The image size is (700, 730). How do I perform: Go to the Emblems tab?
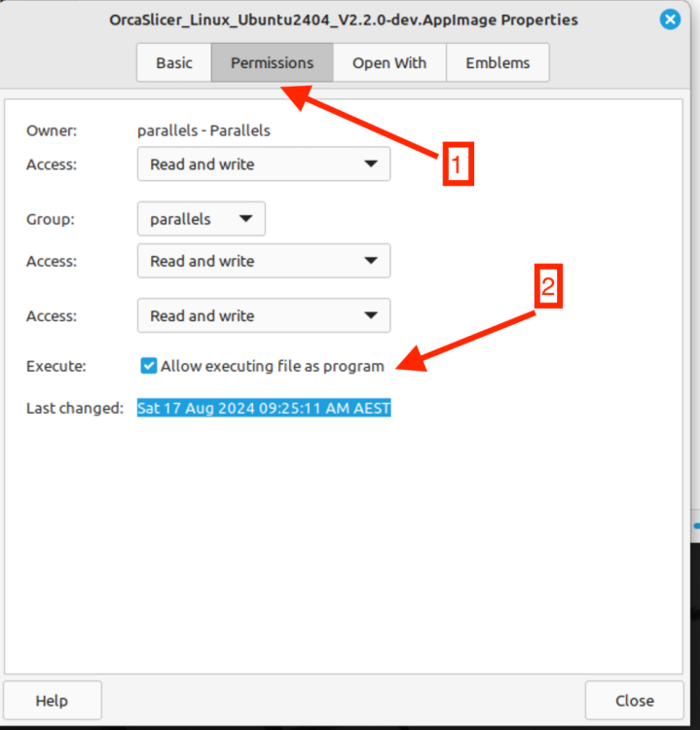click(497, 63)
